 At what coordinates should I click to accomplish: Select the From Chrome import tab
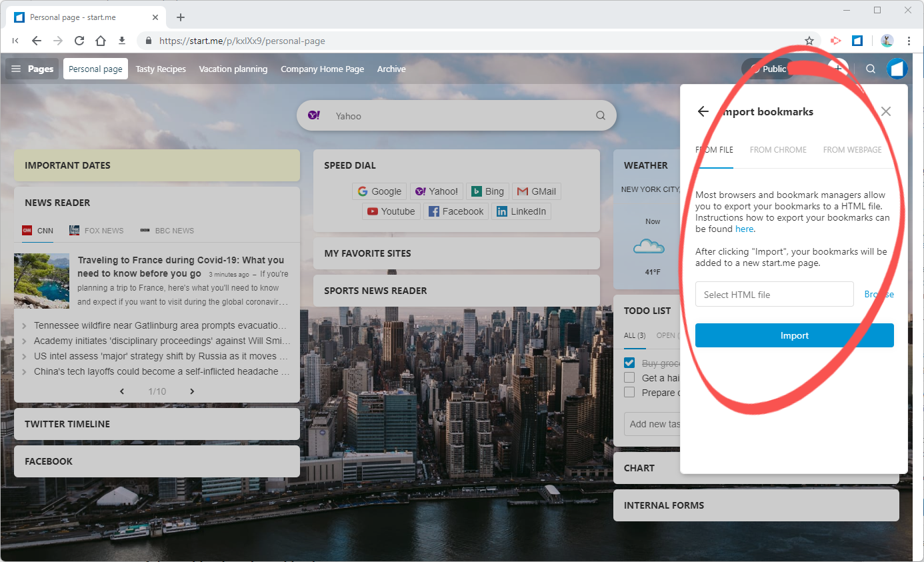tap(778, 150)
